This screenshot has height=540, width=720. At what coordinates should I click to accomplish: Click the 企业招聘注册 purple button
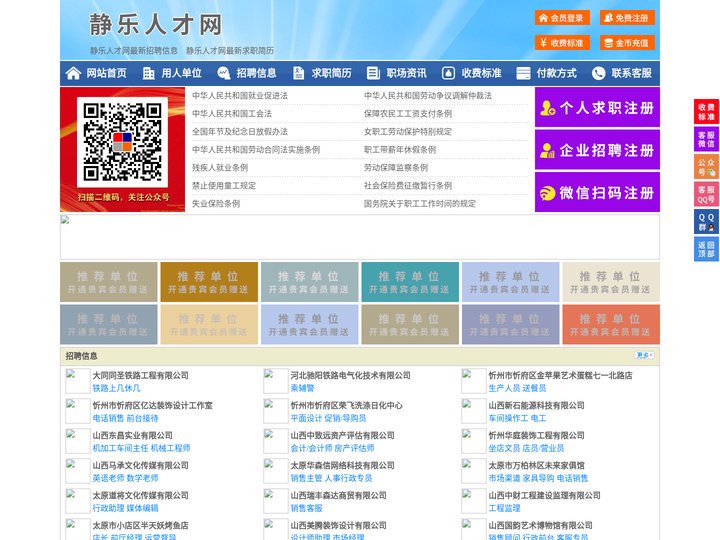(x=597, y=150)
